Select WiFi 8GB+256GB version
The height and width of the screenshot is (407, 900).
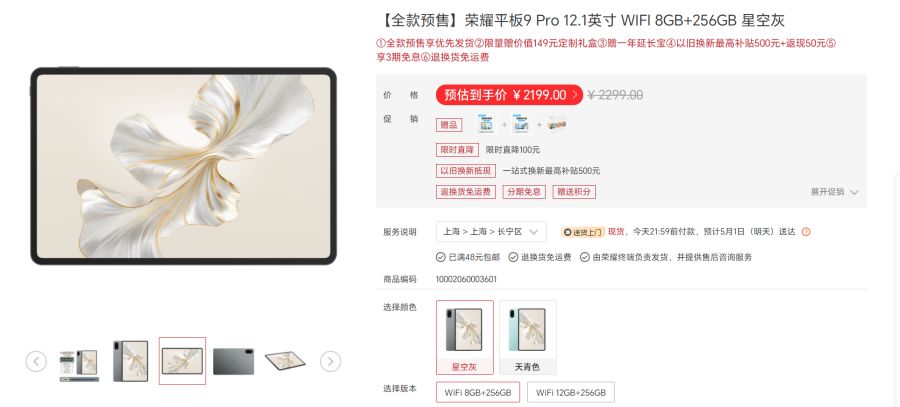[478, 393]
